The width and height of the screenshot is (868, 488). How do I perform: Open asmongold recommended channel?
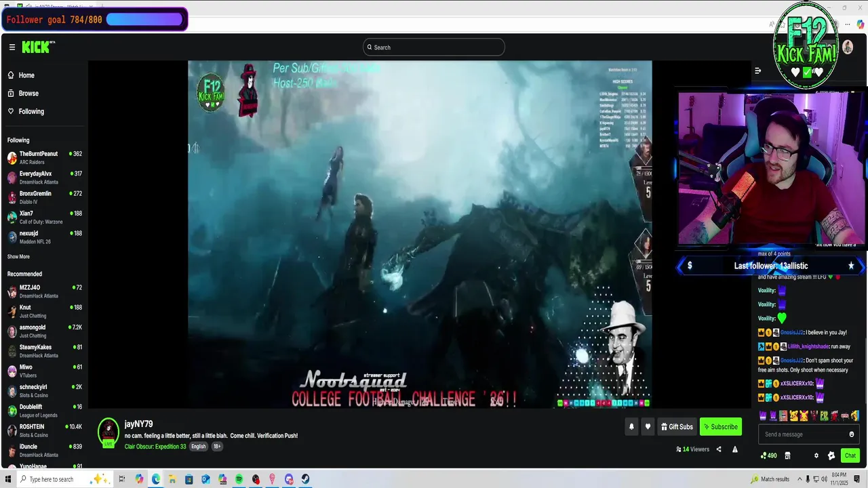coord(44,331)
